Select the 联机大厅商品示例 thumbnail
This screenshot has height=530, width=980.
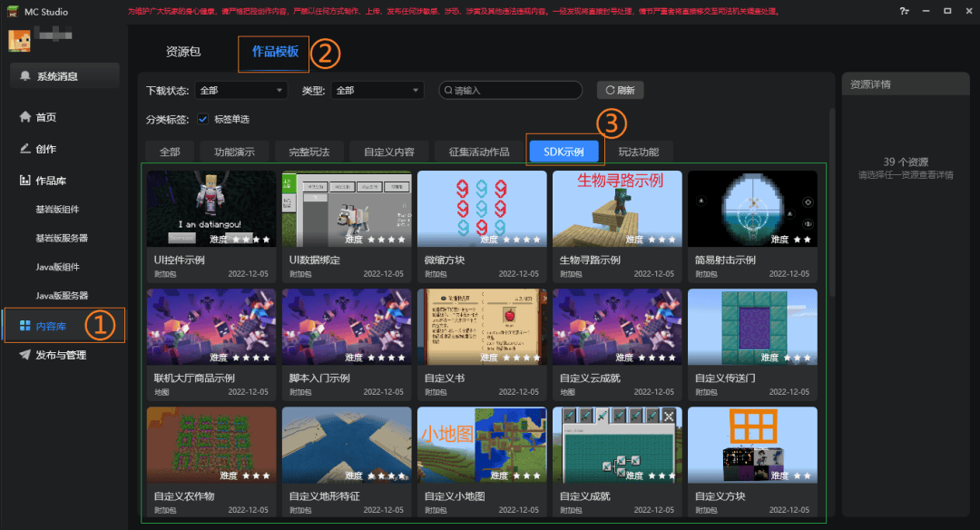pyautogui.click(x=211, y=327)
